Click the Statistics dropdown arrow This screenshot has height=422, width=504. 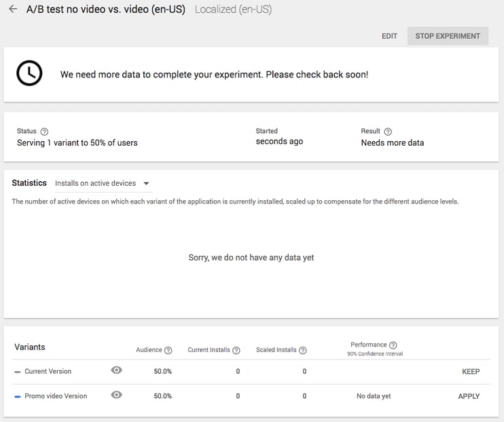[x=146, y=183]
